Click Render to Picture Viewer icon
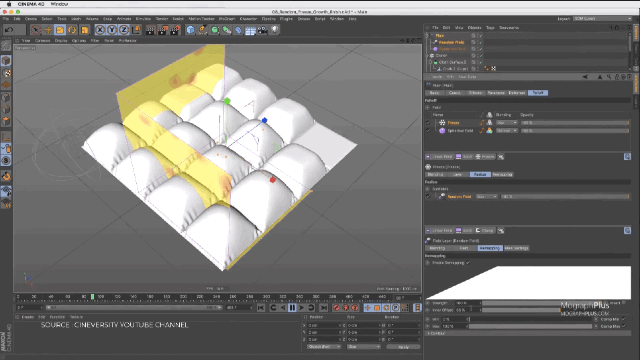Viewport: 640px width, 360px height. pyautogui.click(x=163, y=30)
